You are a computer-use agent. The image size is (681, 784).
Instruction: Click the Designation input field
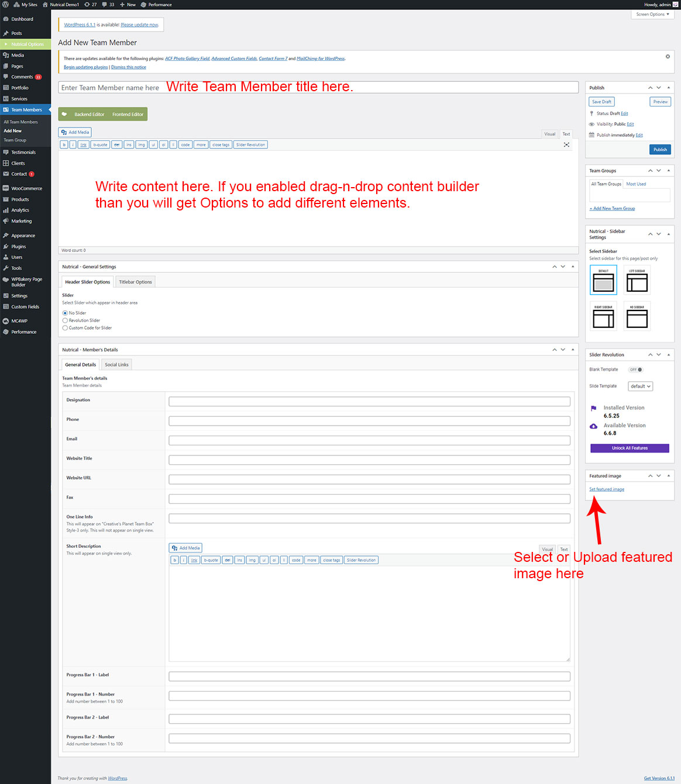click(x=369, y=402)
